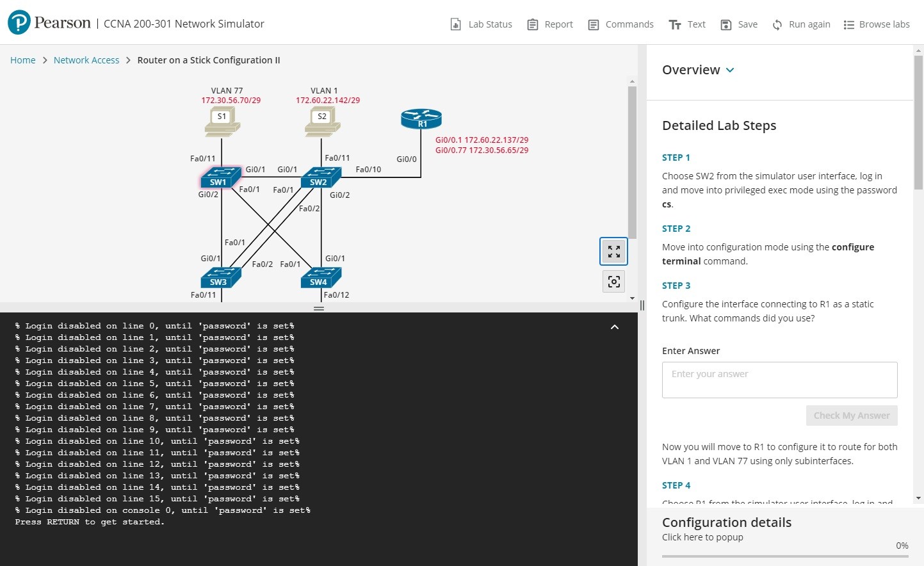Screen dimensions: 924x566
Task: Expand the Overview dropdown
Action: 698,70
